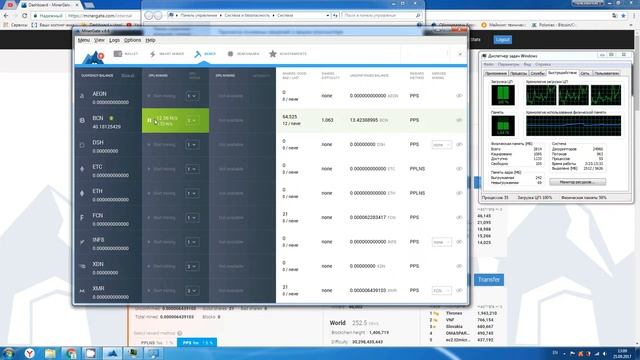This screenshot has height=360, width=640.
Task: Click the Chrome bookmark star icon
Action: pos(623,16)
